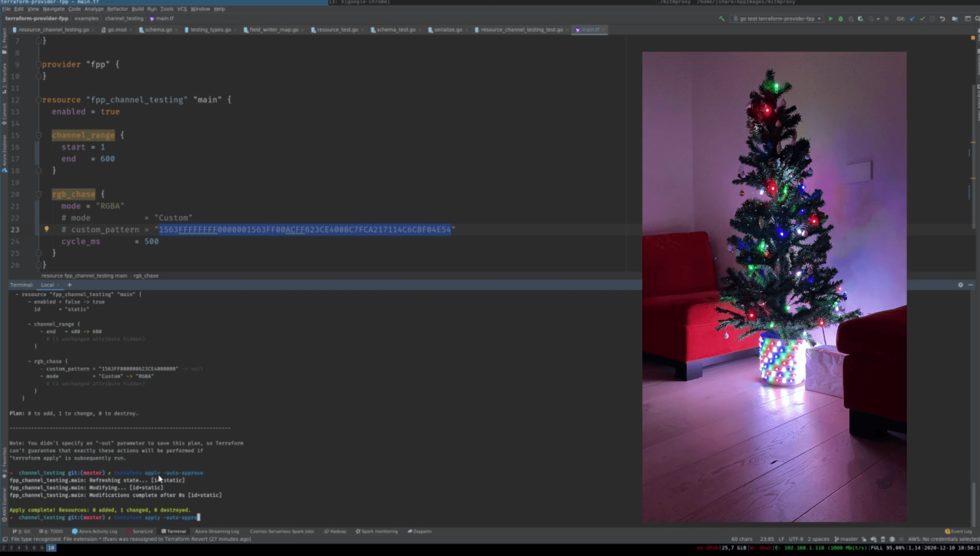Click Git commit checkmark icon
This screenshot has width=980, height=556.
tap(922, 19)
